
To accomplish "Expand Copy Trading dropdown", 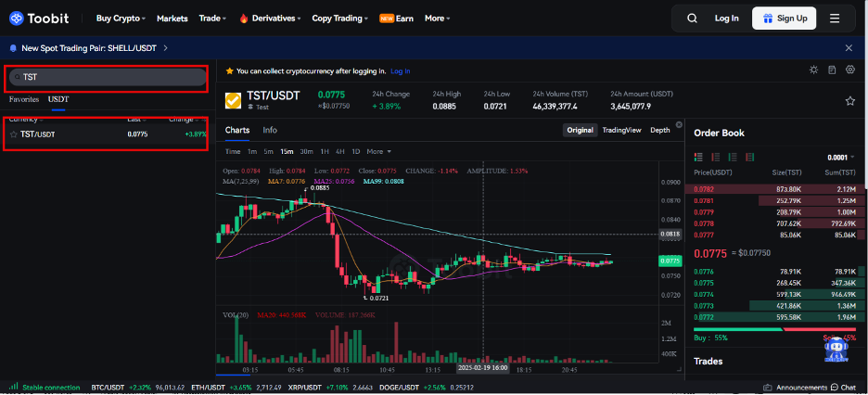I will [x=340, y=19].
